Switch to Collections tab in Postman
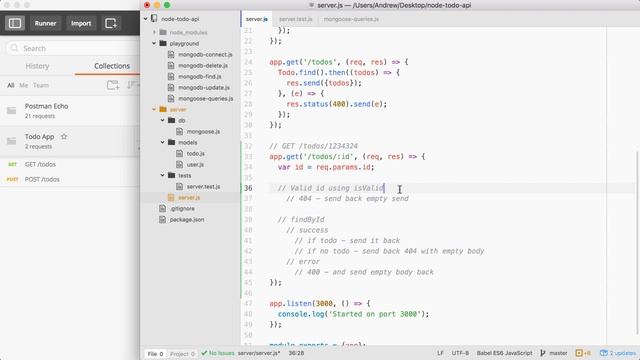Viewport: 640px width, 360px height. [112, 66]
